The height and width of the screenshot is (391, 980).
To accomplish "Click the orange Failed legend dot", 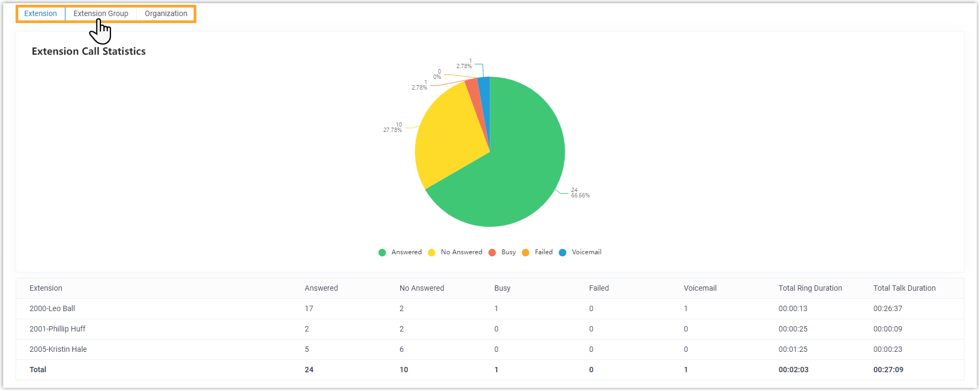I will (x=526, y=253).
